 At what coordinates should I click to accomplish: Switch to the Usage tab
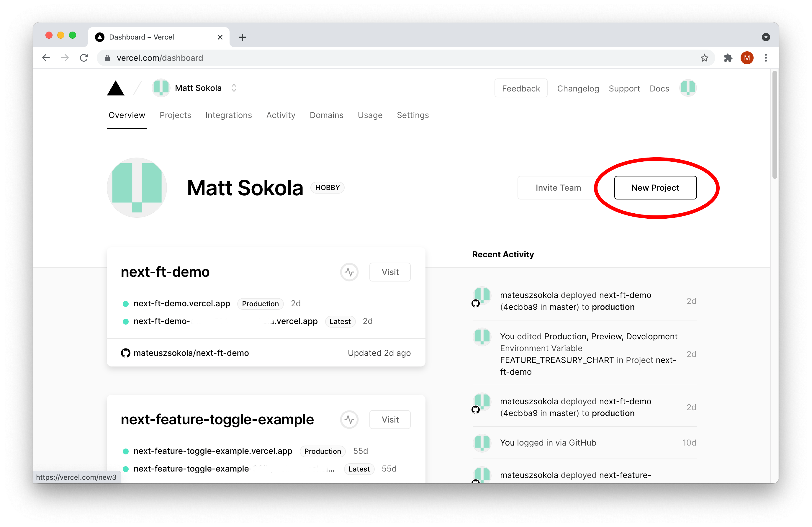(370, 115)
